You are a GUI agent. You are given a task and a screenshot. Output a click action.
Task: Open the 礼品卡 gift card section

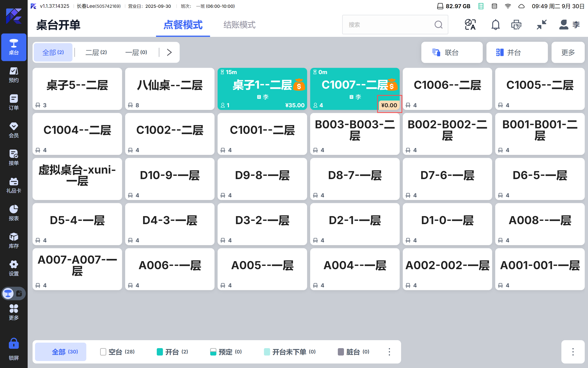[14, 185]
